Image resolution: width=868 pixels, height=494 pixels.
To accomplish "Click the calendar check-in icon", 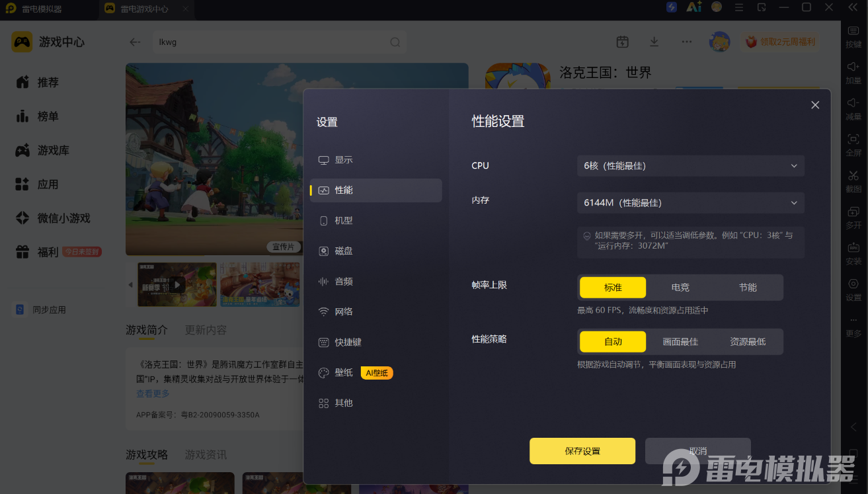I will (x=622, y=42).
